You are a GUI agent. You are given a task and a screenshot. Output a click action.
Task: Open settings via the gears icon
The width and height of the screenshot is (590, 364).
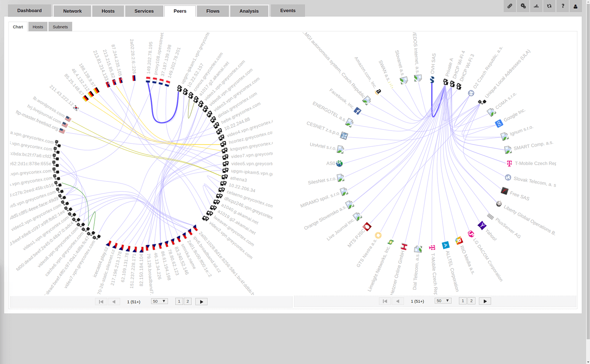pos(523,6)
